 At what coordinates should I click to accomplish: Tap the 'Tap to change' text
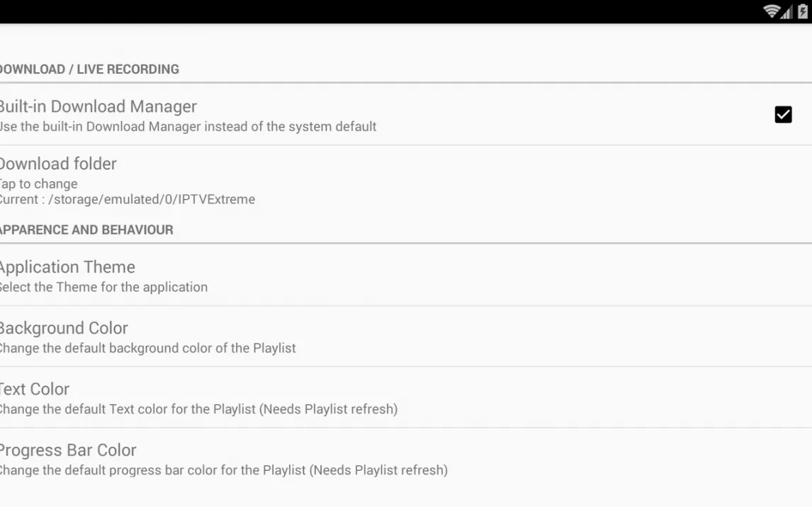tap(39, 184)
